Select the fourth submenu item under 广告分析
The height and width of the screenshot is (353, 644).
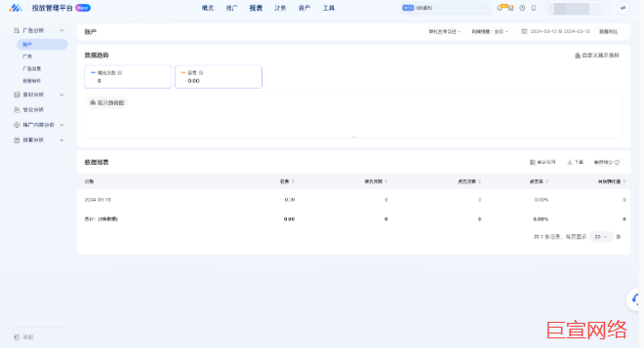point(31,81)
